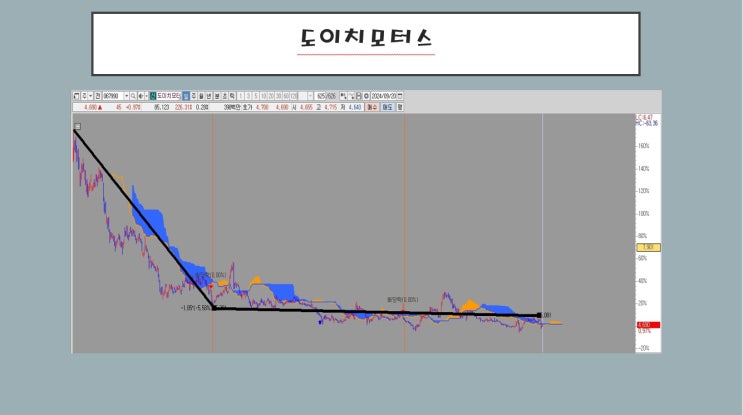
Task: Open the dropdown after the interval buttons
Action: coord(310,96)
